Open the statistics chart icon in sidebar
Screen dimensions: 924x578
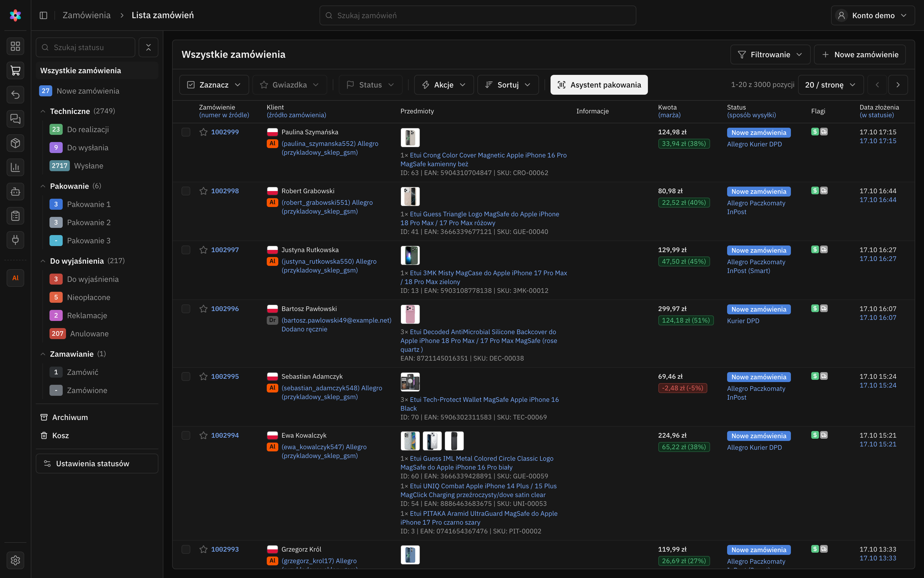click(x=15, y=167)
